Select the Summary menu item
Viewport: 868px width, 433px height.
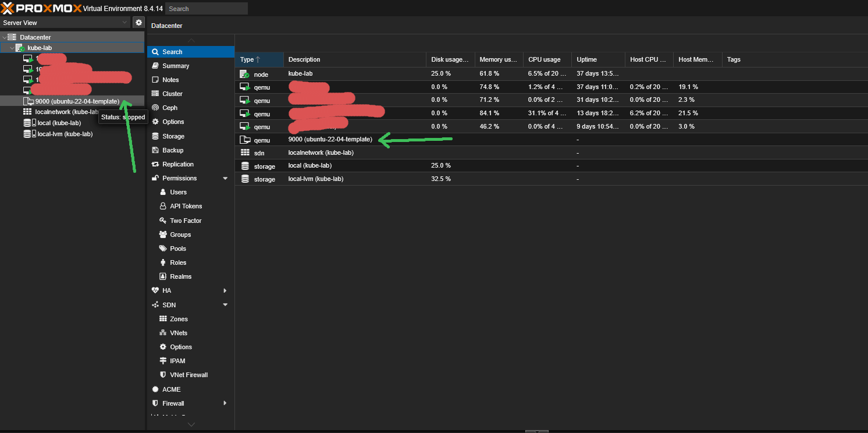tap(175, 66)
